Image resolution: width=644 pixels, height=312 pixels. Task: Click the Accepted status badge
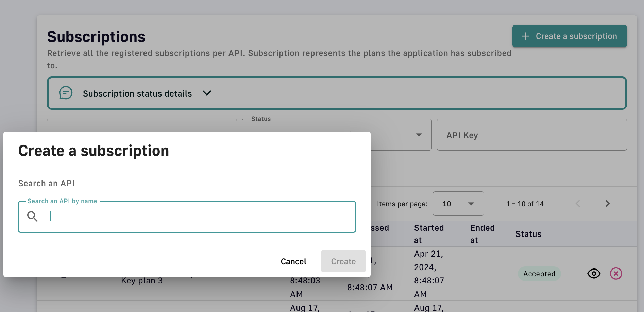(x=539, y=274)
